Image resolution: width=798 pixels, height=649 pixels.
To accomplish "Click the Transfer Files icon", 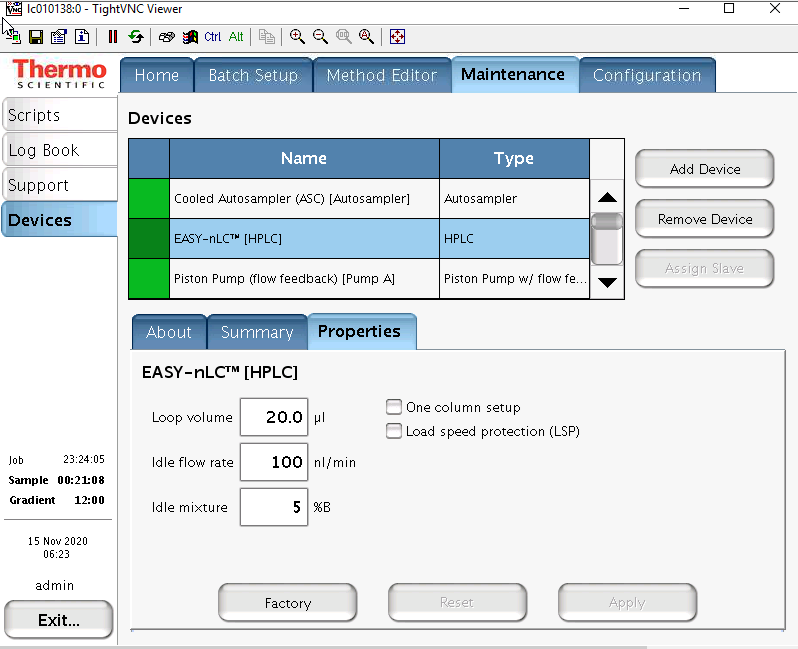I will [x=267, y=37].
